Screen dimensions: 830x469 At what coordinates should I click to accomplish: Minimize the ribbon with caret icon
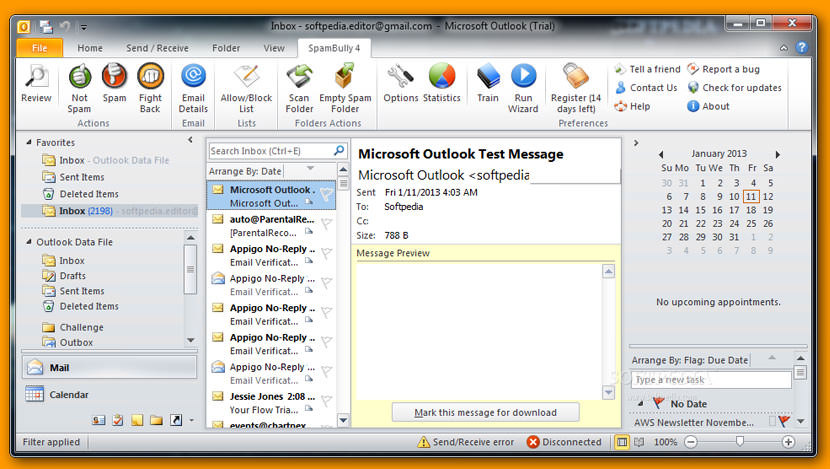tap(784, 48)
